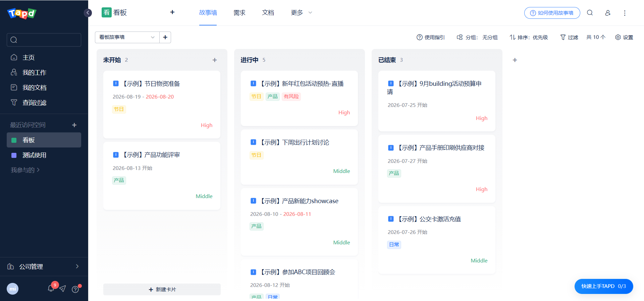Screen dimensions: 644x301
Task: Open 测试使用 space
Action: (44, 155)
